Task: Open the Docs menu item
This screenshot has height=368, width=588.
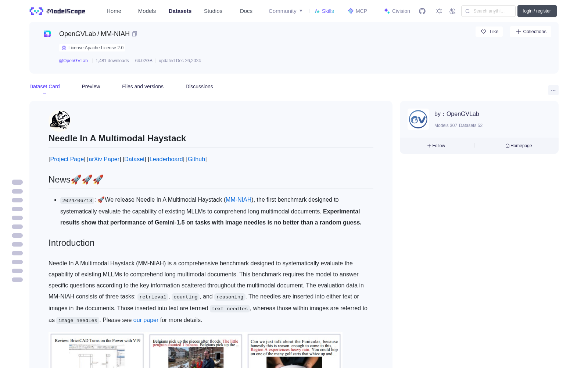Action: click(x=246, y=11)
